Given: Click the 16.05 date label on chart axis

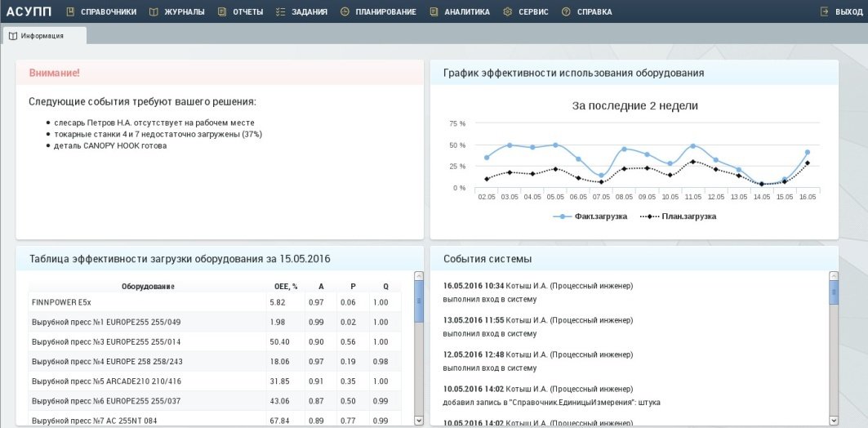Looking at the screenshot, I should (807, 197).
